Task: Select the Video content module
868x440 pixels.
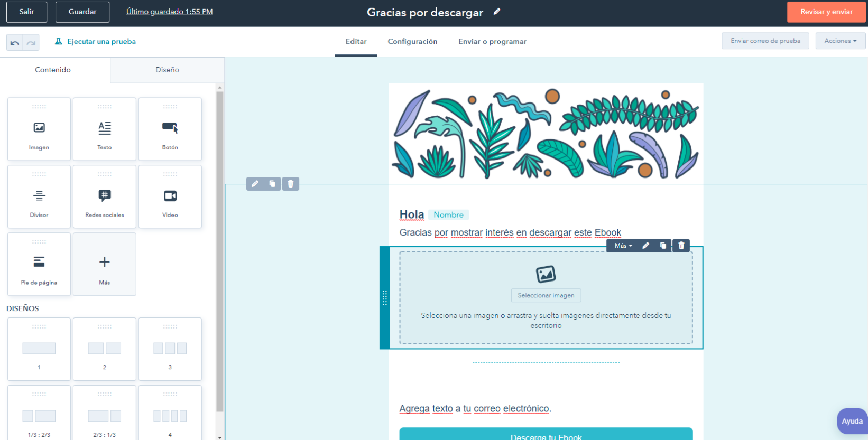Action: tap(170, 196)
